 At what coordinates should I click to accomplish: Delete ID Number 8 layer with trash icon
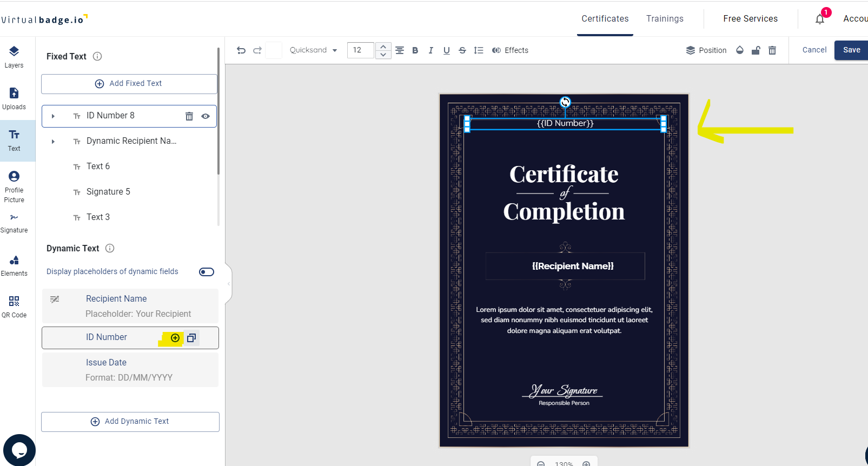pyautogui.click(x=189, y=116)
